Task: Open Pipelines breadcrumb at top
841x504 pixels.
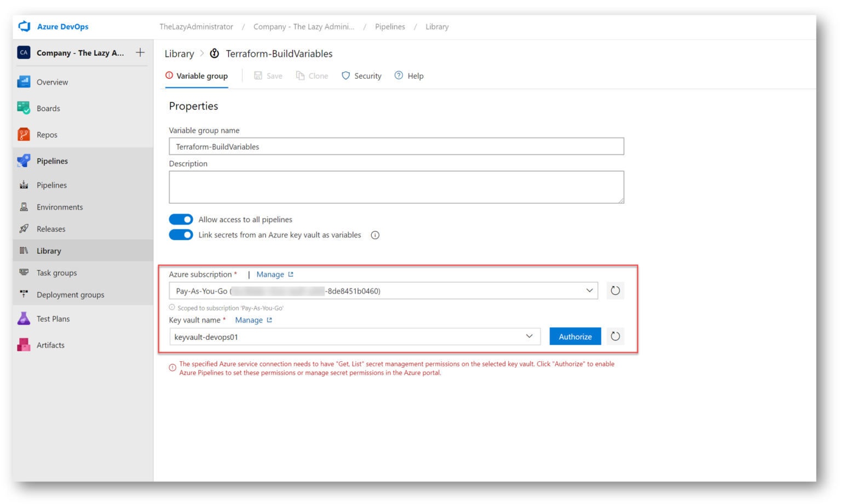Action: 390,26
